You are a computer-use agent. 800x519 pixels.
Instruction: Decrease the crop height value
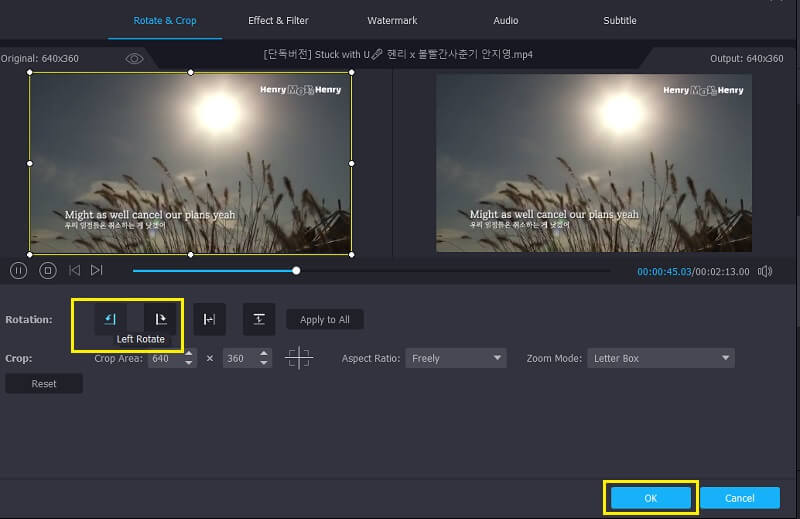(x=264, y=363)
